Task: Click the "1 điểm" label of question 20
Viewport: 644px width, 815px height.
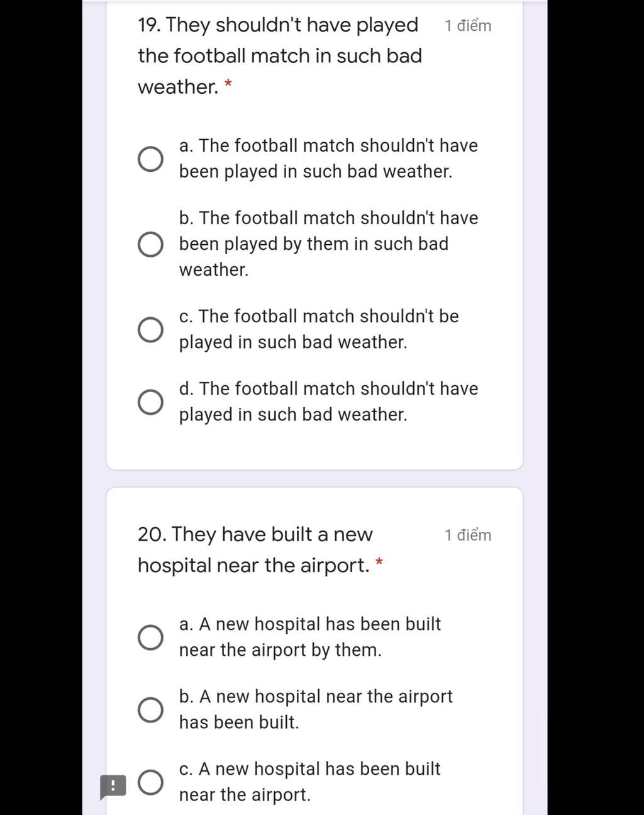Action: coord(467,535)
